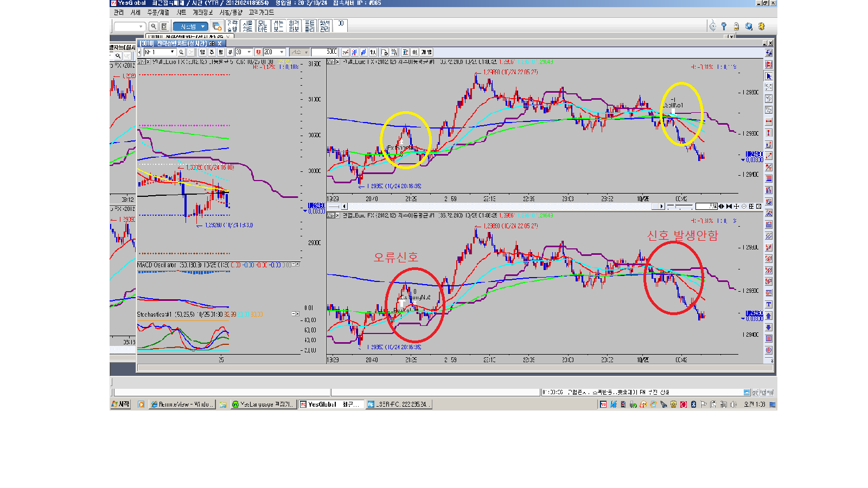The height and width of the screenshot is (488, 868).
Task: Toggle the 주 (weekly) period button
Action: (212, 52)
